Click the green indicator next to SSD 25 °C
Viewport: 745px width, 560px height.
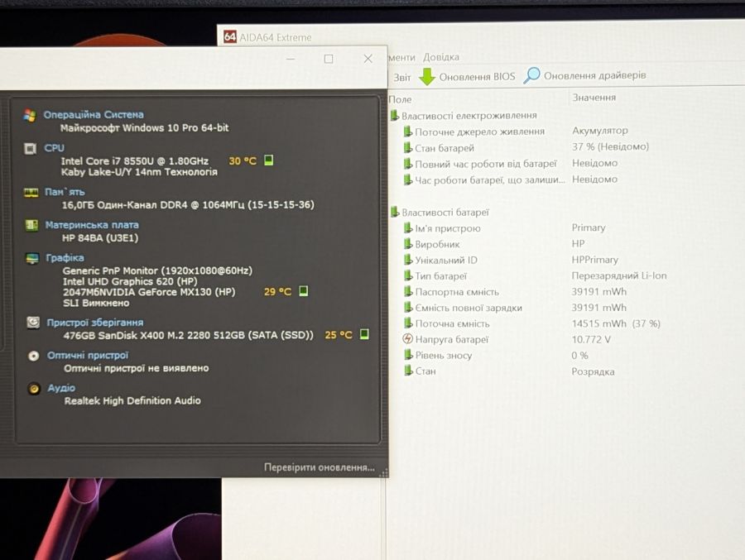(364, 334)
